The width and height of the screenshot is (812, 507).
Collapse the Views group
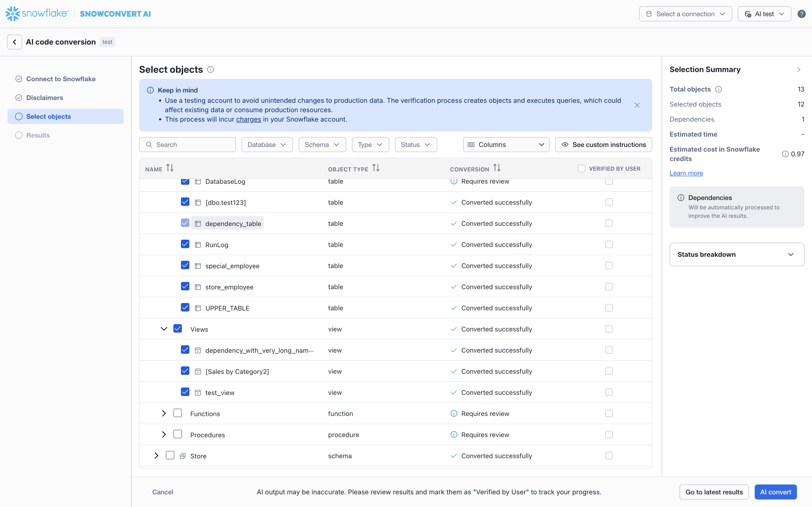click(x=164, y=329)
